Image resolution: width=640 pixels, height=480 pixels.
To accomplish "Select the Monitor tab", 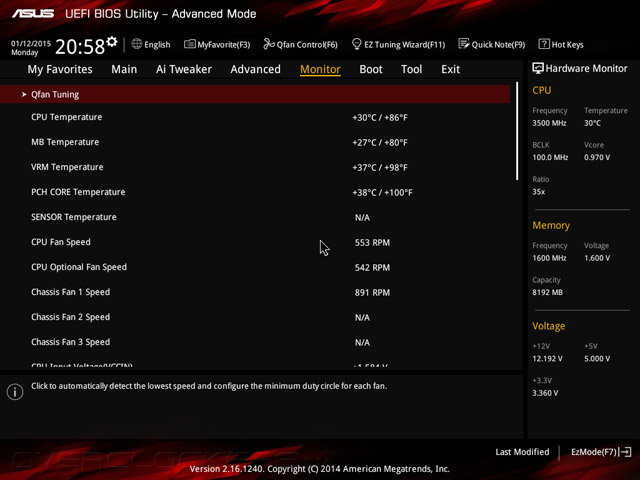I will click(x=320, y=69).
